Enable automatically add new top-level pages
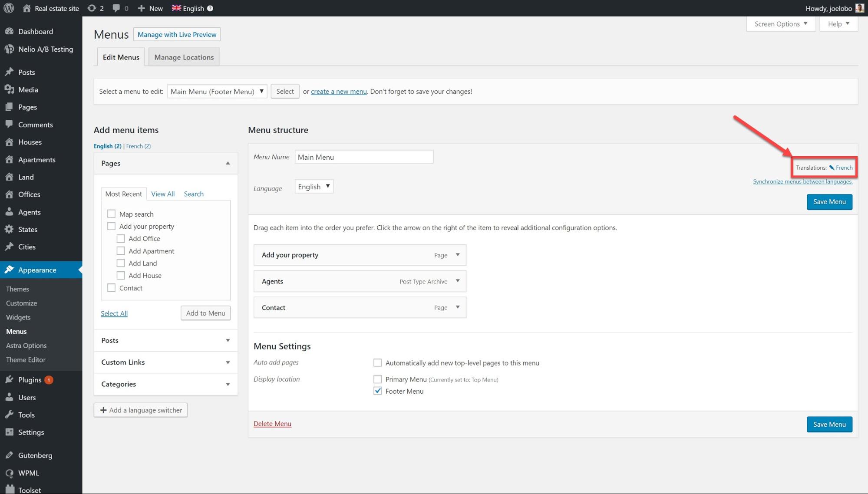 (x=377, y=363)
